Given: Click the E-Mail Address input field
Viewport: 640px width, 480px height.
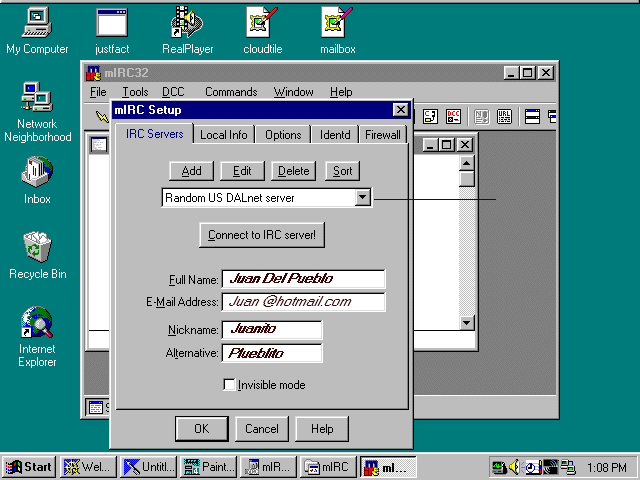Looking at the screenshot, I should [303, 302].
